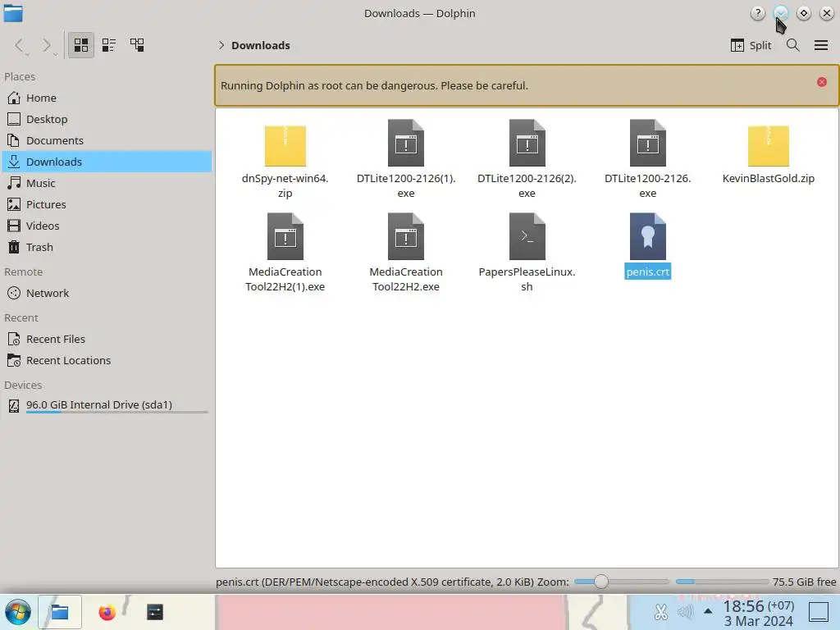This screenshot has height=630, width=840.
Task: Click the Downloads breadcrumb label
Action: point(261,46)
